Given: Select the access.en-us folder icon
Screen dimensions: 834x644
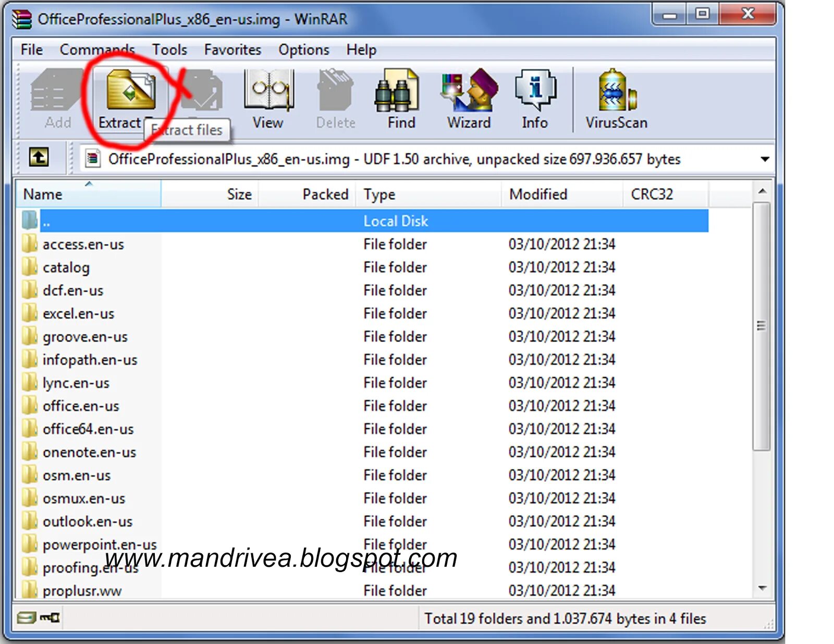Looking at the screenshot, I should coord(30,244).
